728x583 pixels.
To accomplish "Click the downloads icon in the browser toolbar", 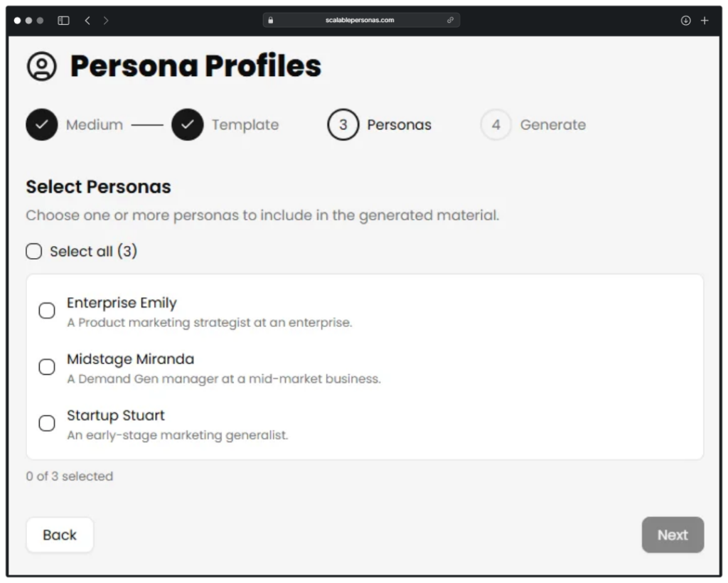I will tap(685, 20).
